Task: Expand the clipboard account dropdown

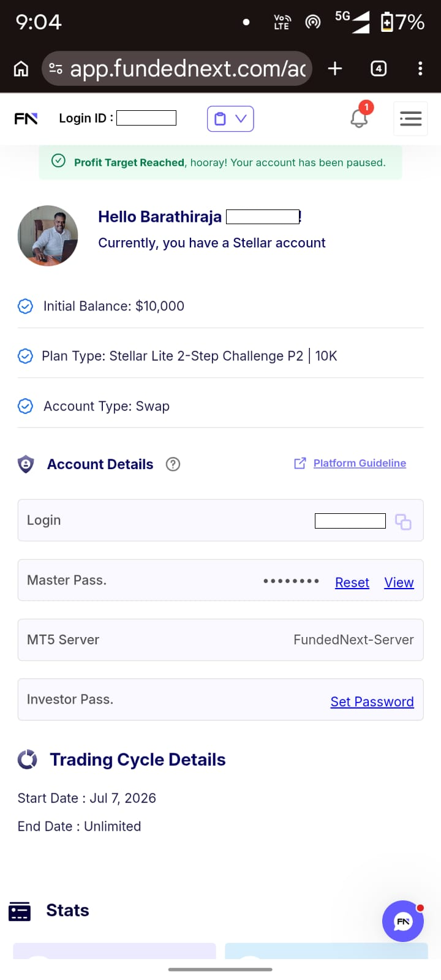Action: point(230,119)
